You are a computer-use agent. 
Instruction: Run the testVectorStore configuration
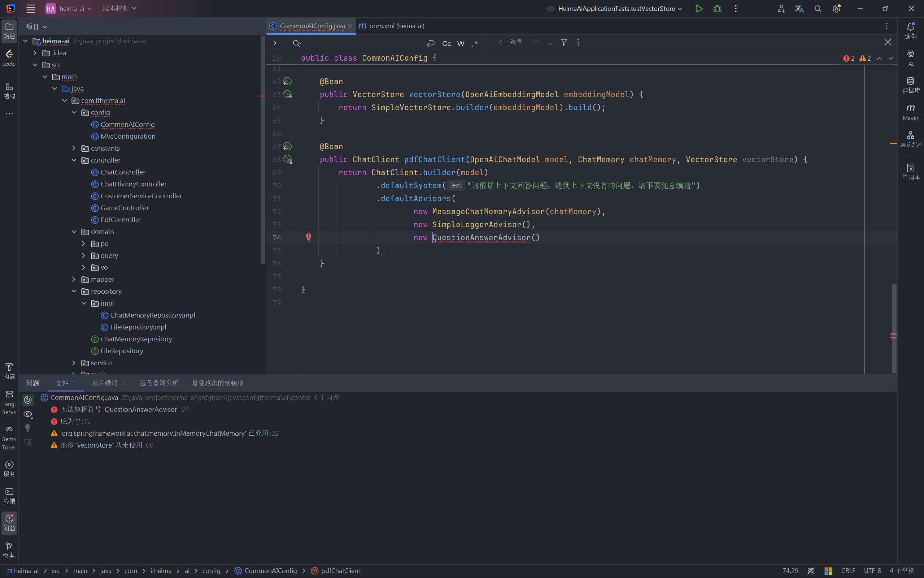[x=699, y=8]
